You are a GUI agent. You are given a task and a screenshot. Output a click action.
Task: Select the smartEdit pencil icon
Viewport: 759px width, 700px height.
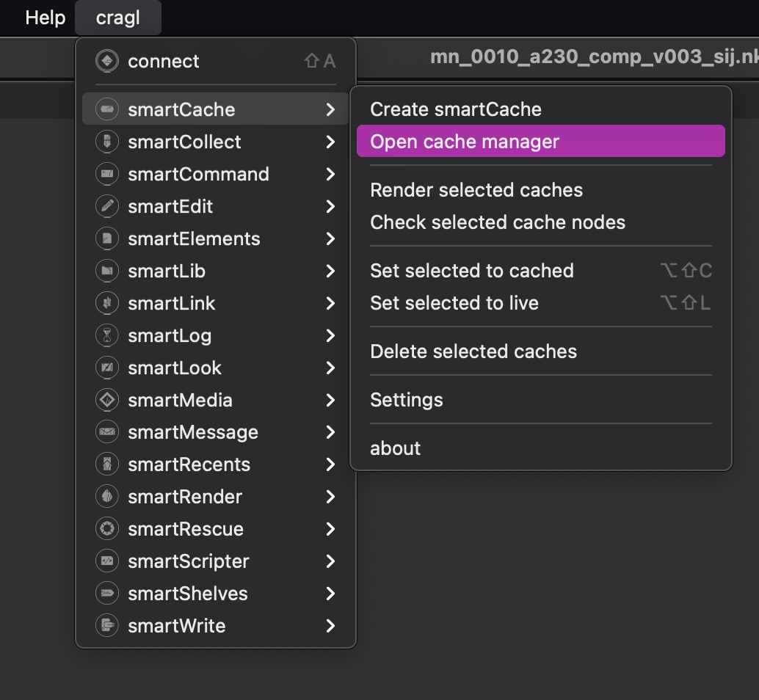click(x=107, y=205)
